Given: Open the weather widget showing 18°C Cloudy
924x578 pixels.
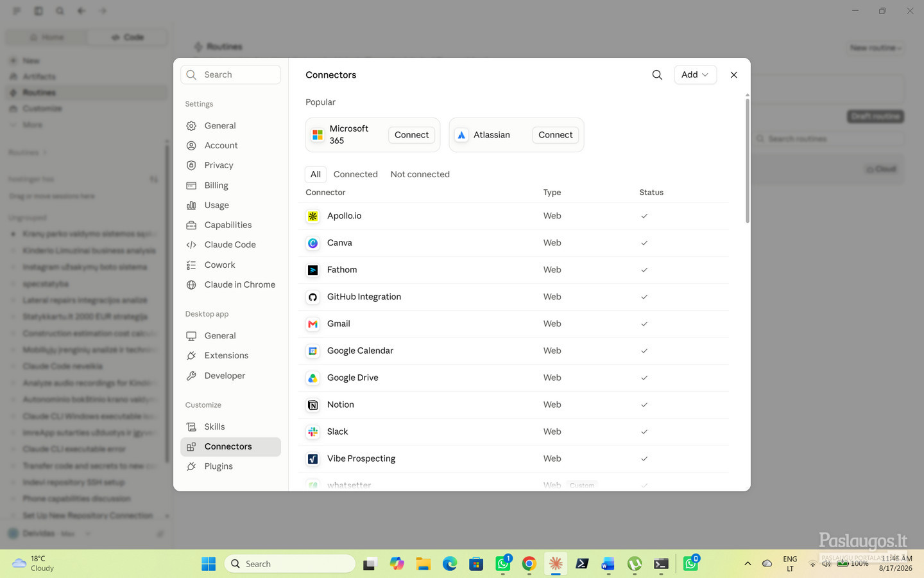Looking at the screenshot, I should pyautogui.click(x=33, y=564).
